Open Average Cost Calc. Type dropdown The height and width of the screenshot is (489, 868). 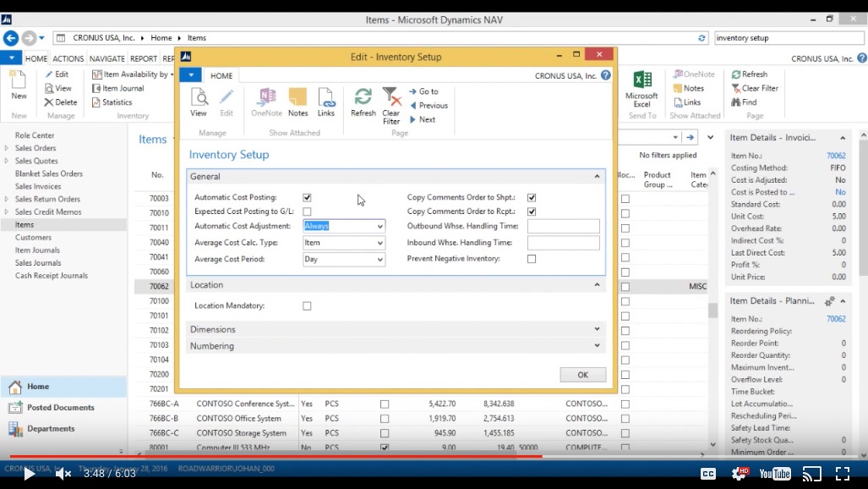pos(379,243)
